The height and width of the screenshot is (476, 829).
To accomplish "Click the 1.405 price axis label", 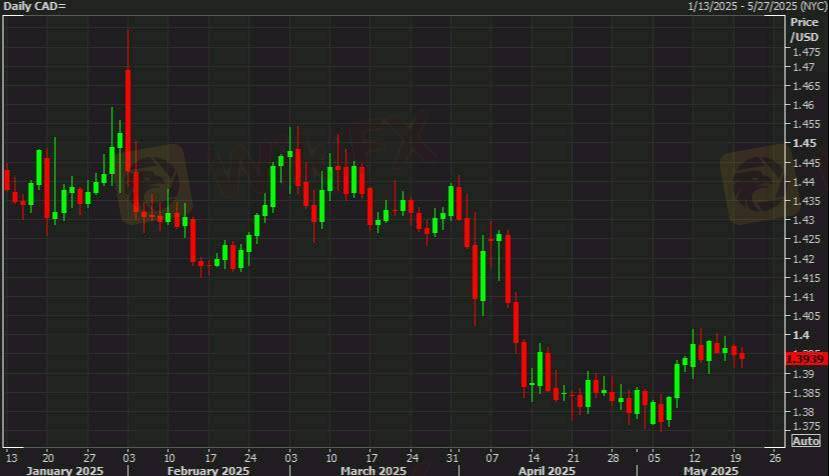I will [807, 316].
